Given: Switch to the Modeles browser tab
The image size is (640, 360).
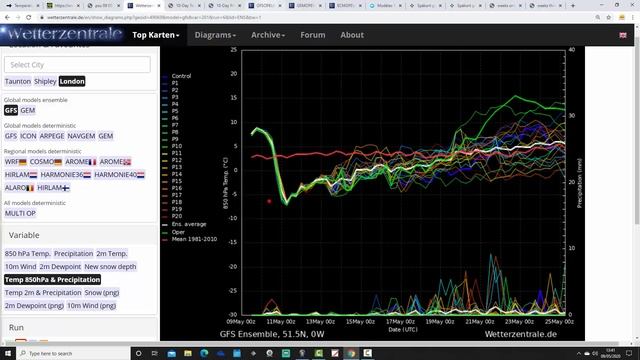Looking at the screenshot, I should [384, 6].
